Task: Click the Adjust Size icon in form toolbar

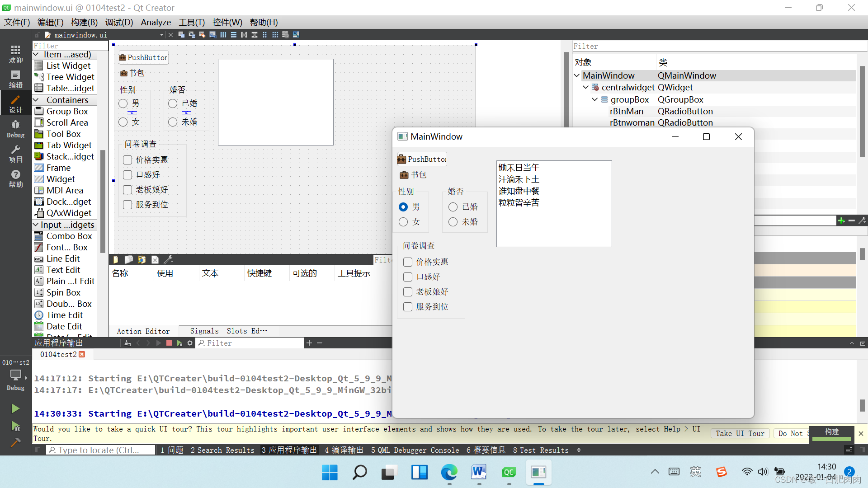Action: pos(295,34)
